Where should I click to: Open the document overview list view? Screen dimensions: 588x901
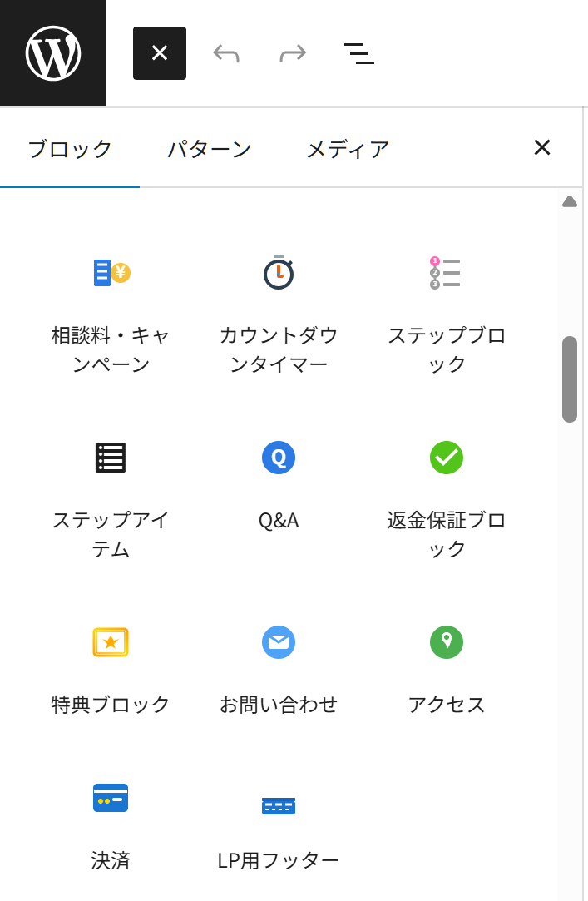[x=359, y=53]
